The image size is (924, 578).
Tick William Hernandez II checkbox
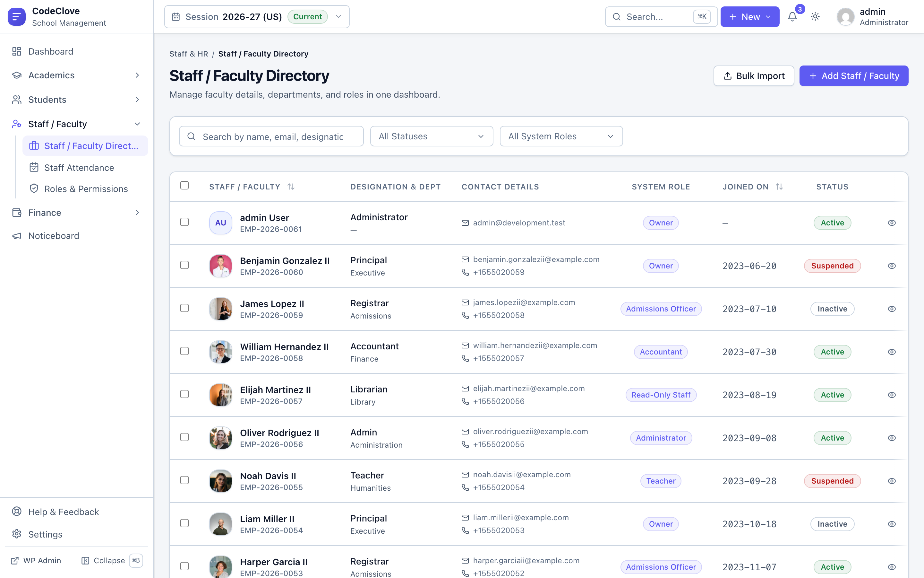[184, 351]
